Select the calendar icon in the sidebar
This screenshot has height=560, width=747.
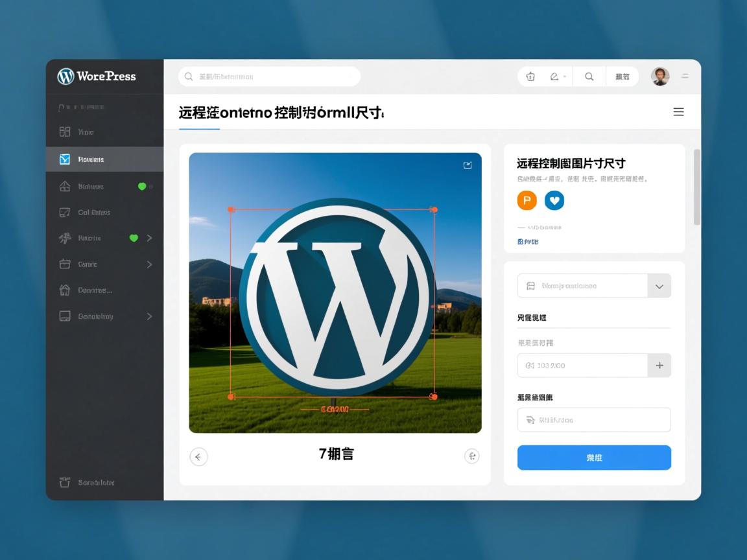tap(65, 264)
